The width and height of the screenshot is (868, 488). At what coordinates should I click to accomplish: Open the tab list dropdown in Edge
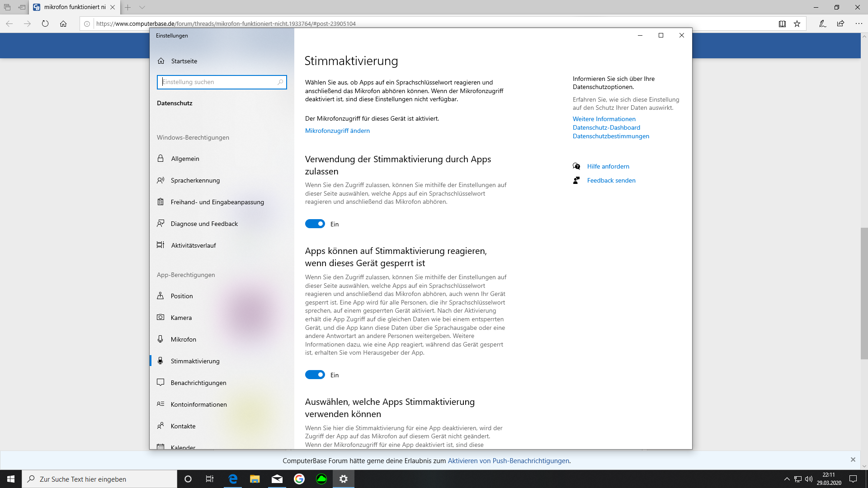tap(143, 7)
